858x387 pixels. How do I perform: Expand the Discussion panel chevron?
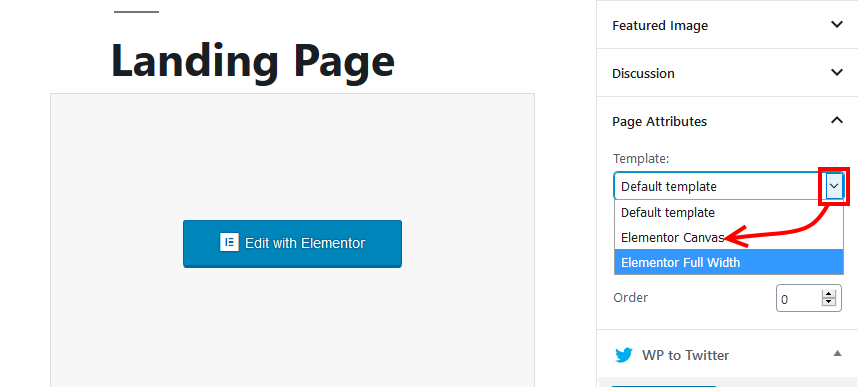[837, 72]
